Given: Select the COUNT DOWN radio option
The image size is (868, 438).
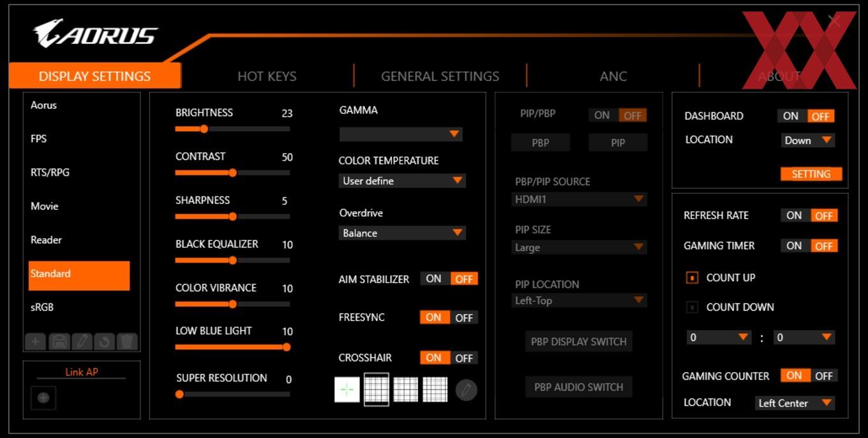Looking at the screenshot, I should (692, 307).
